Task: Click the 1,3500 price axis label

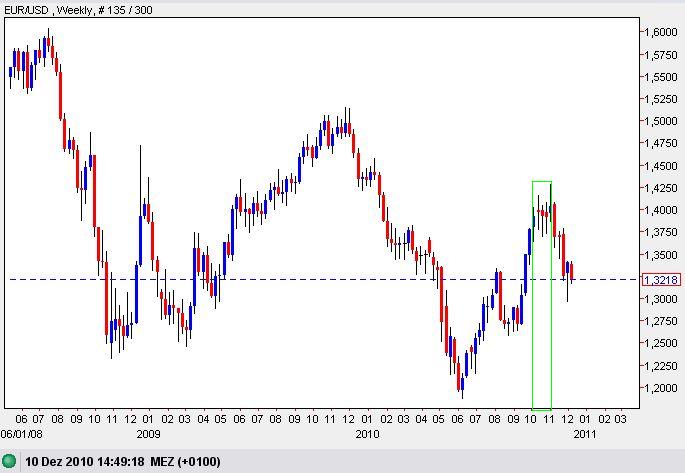Action: click(x=661, y=255)
